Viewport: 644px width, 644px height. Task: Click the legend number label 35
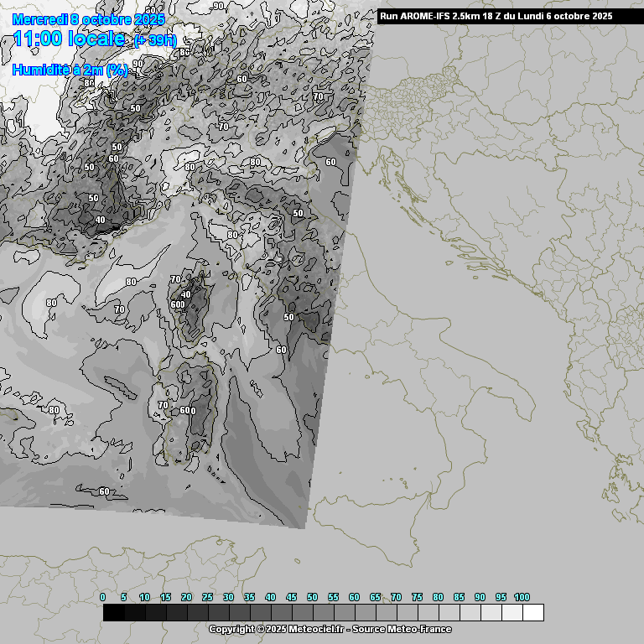(x=249, y=597)
